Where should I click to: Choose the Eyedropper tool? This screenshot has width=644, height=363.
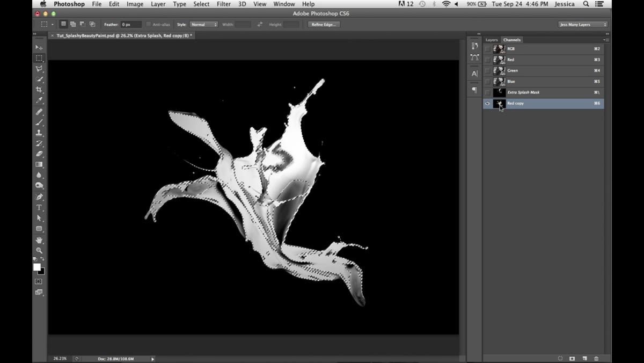39,100
